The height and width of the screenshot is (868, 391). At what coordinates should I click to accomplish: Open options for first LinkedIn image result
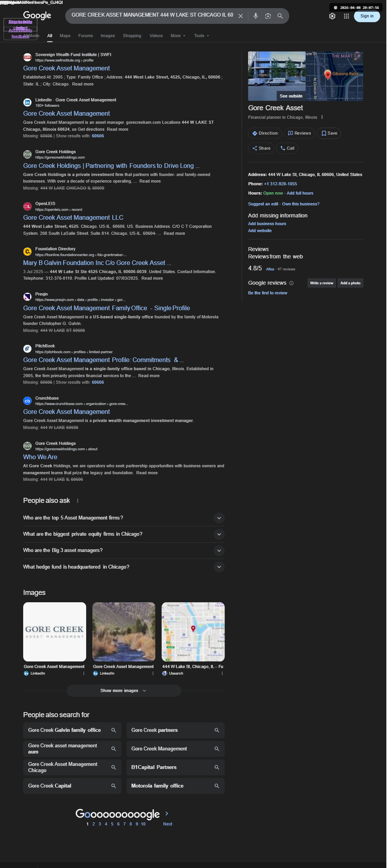(84, 673)
